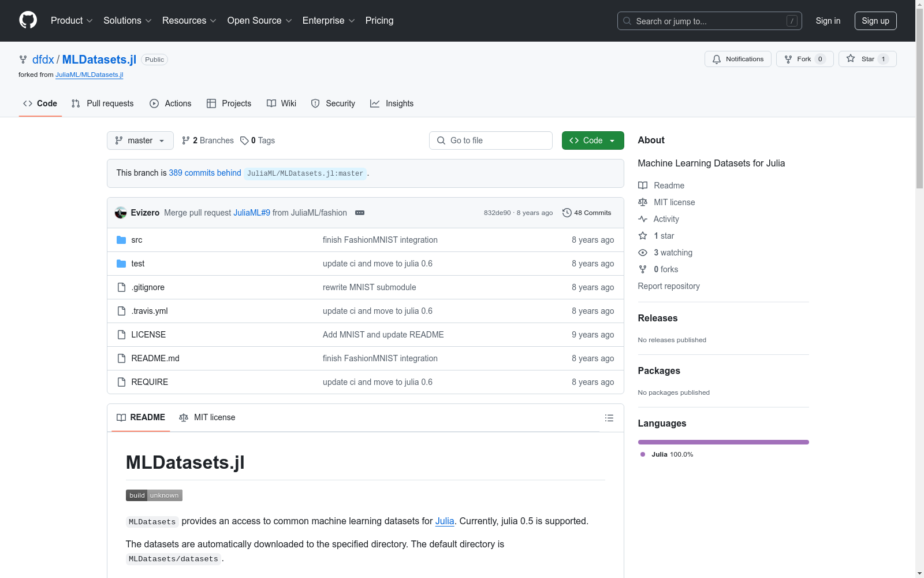Open the green Code dropdown button
This screenshot has width=924, height=578.
[593, 140]
